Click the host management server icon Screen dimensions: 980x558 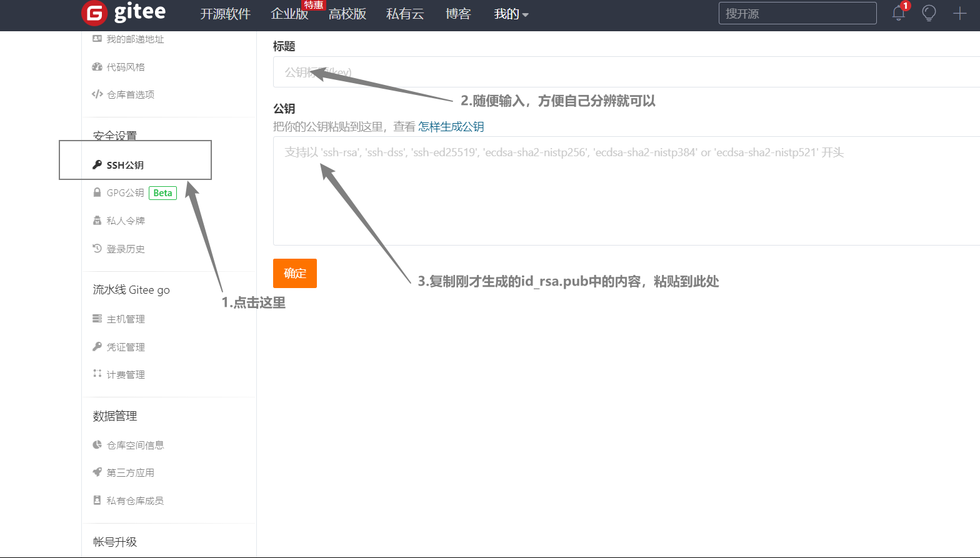[x=97, y=319]
